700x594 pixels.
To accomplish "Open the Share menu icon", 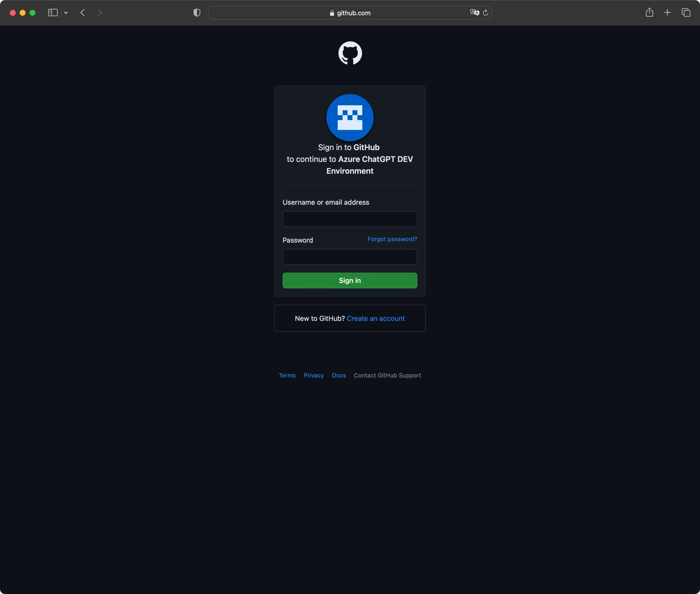I will (649, 13).
